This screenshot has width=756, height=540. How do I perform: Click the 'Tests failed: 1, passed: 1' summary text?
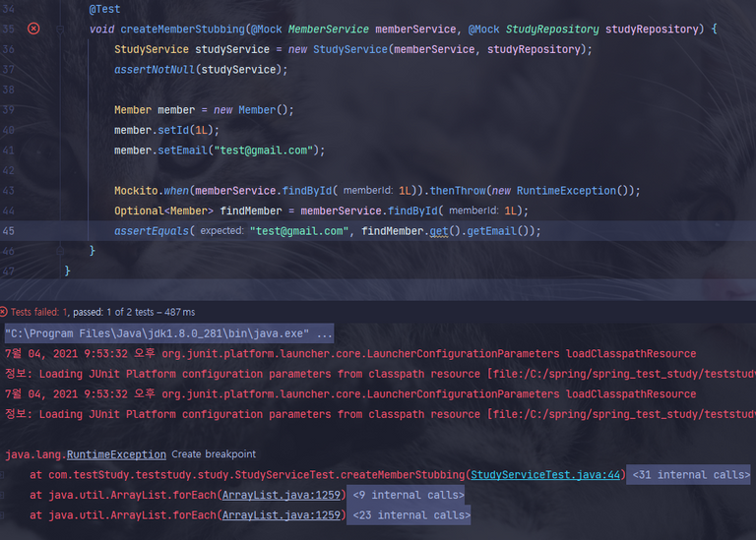[102, 312]
